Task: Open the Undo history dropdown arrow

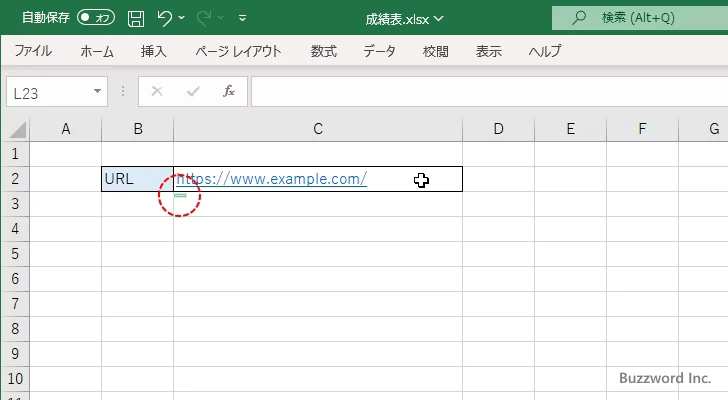Action: point(182,18)
